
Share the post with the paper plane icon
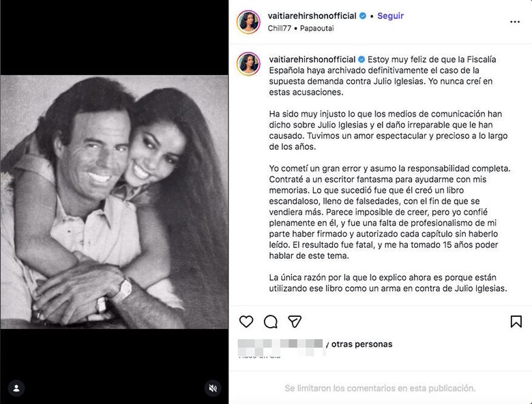[x=295, y=322]
